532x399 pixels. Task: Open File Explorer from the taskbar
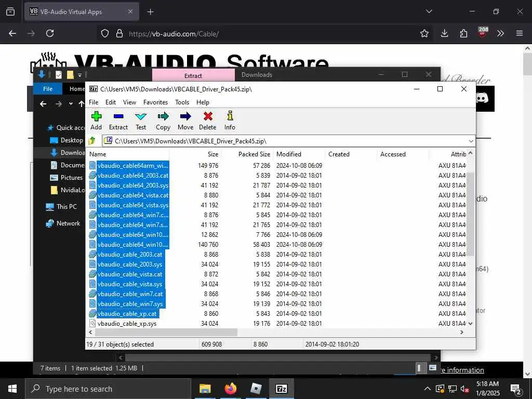pos(205,389)
